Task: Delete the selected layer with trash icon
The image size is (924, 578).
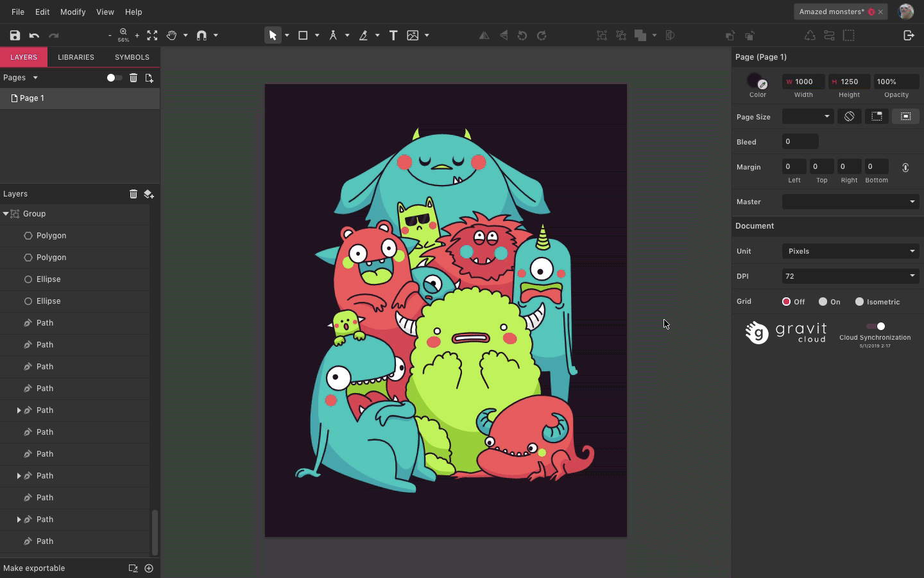Action: [133, 193]
